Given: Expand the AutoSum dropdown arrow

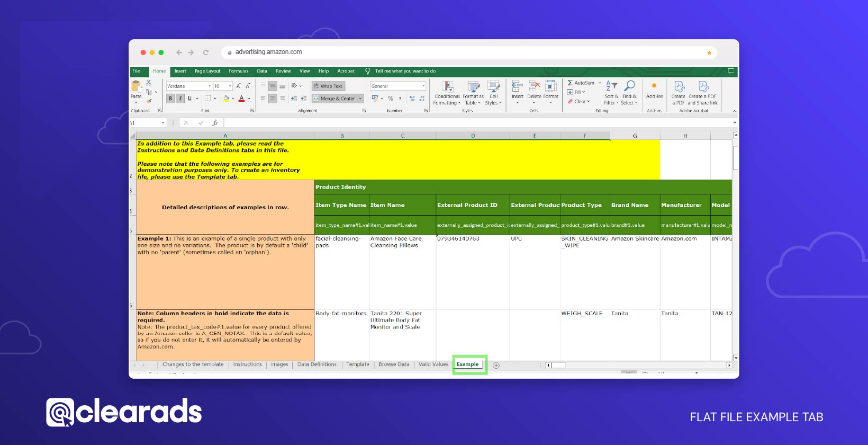Looking at the screenshot, I should click(x=600, y=83).
